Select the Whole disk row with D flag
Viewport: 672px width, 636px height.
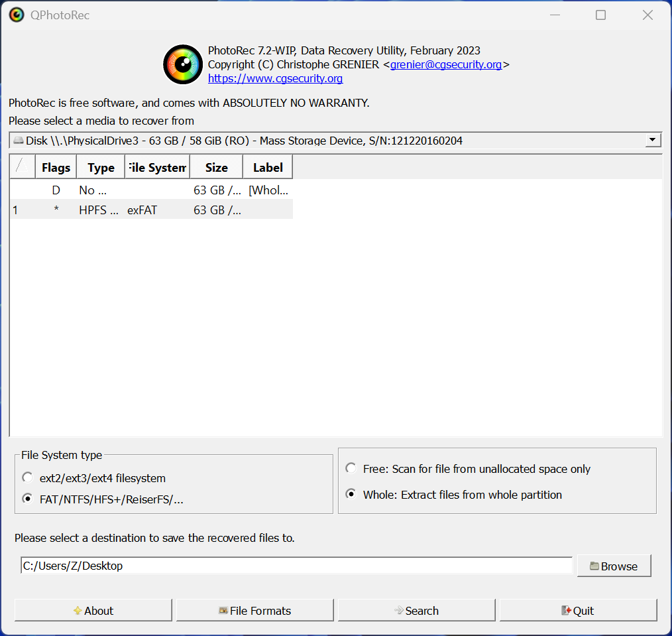click(151, 190)
